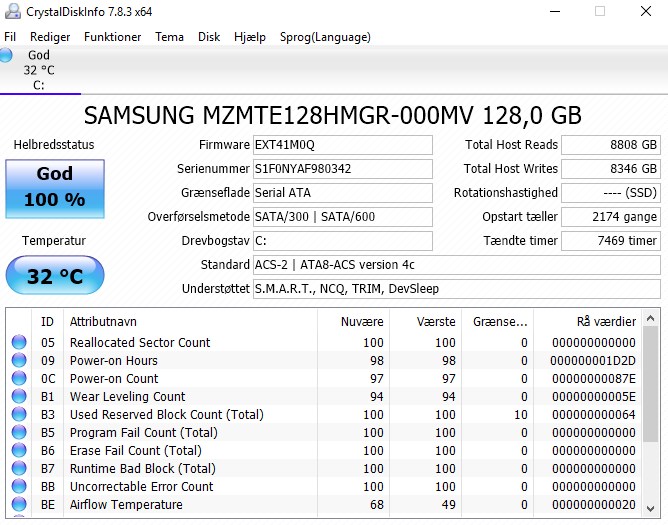Click status icon for Used Reserved Block Count

(x=19, y=415)
